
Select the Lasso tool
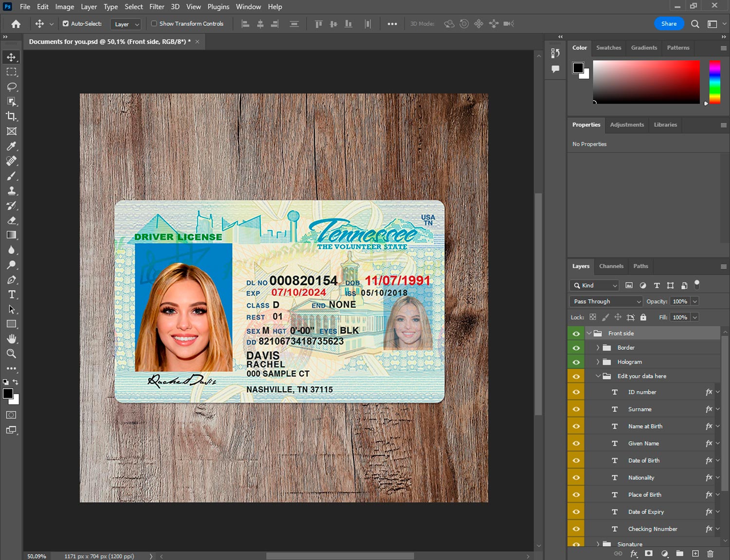pyautogui.click(x=11, y=87)
